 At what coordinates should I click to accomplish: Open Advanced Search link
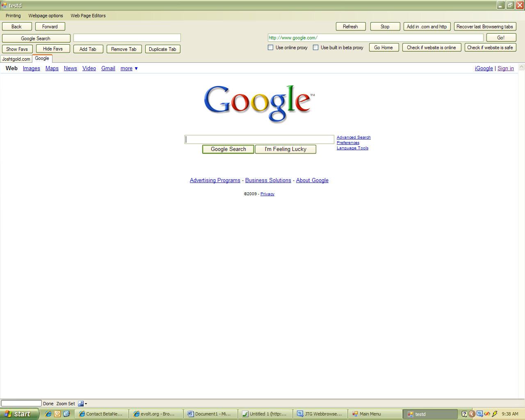tap(354, 137)
